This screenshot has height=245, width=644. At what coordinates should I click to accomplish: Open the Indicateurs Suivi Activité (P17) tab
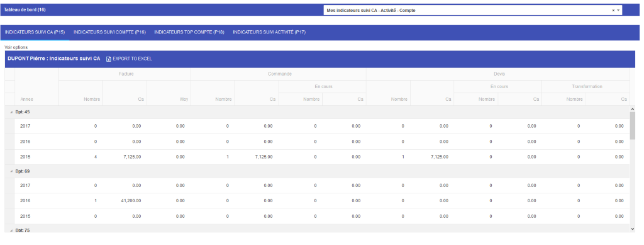point(269,32)
